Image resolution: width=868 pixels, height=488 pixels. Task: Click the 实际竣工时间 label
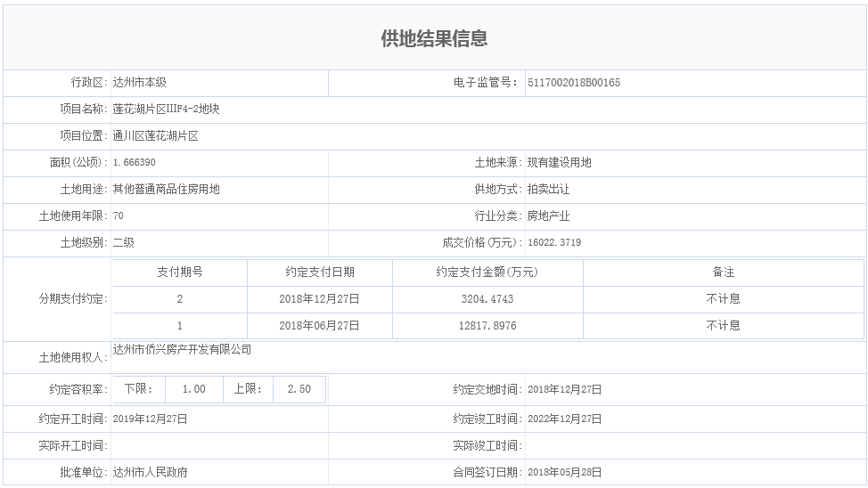pos(487,445)
